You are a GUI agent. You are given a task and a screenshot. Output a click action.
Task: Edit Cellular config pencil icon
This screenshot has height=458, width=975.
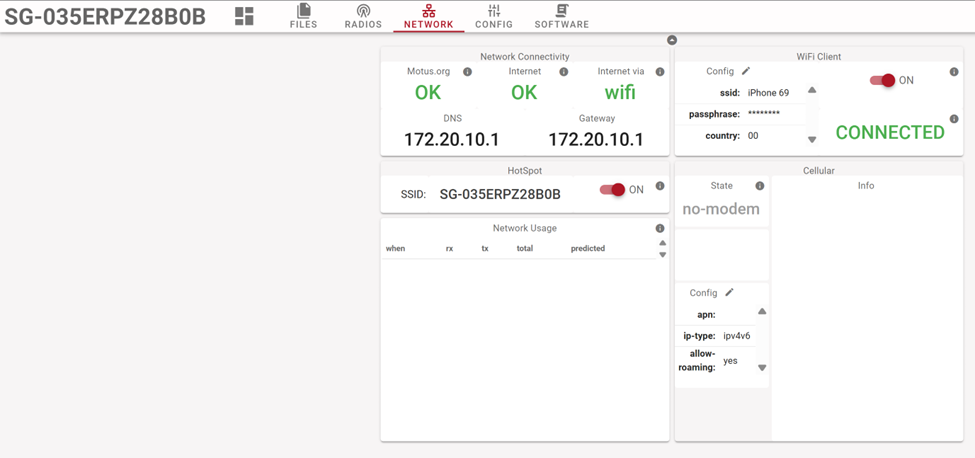click(x=730, y=293)
